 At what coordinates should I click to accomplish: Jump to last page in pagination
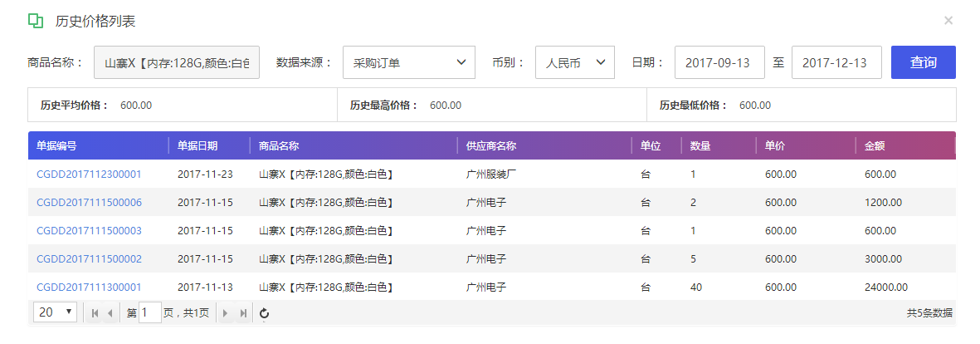coord(243,313)
